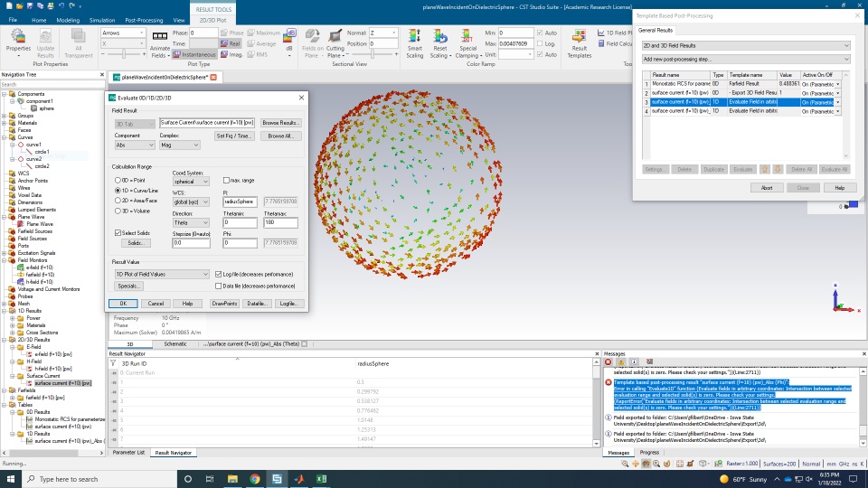Open Excel from the Windows taskbar

(321, 479)
